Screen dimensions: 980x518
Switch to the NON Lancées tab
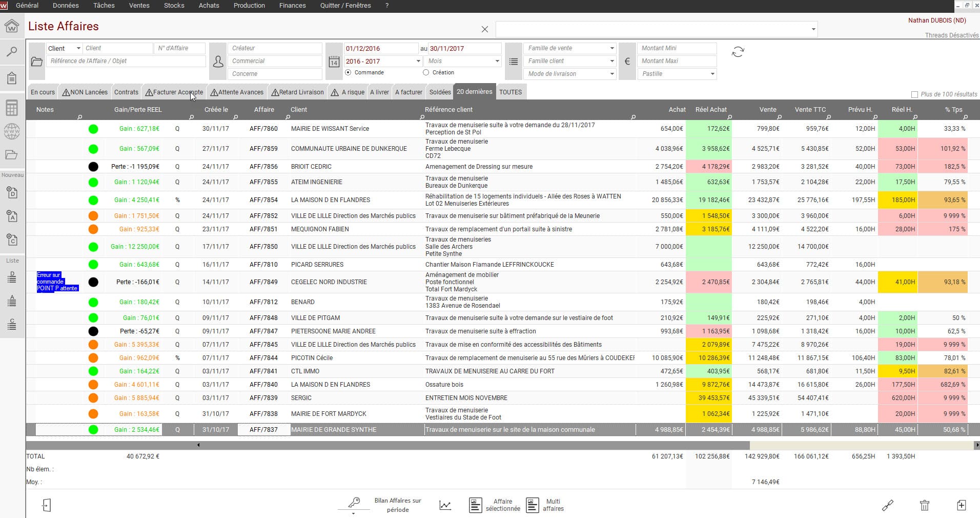coord(85,92)
